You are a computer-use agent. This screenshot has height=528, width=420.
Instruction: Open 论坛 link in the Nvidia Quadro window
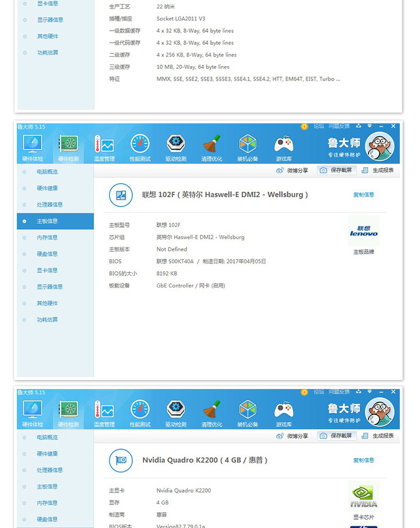click(x=319, y=392)
